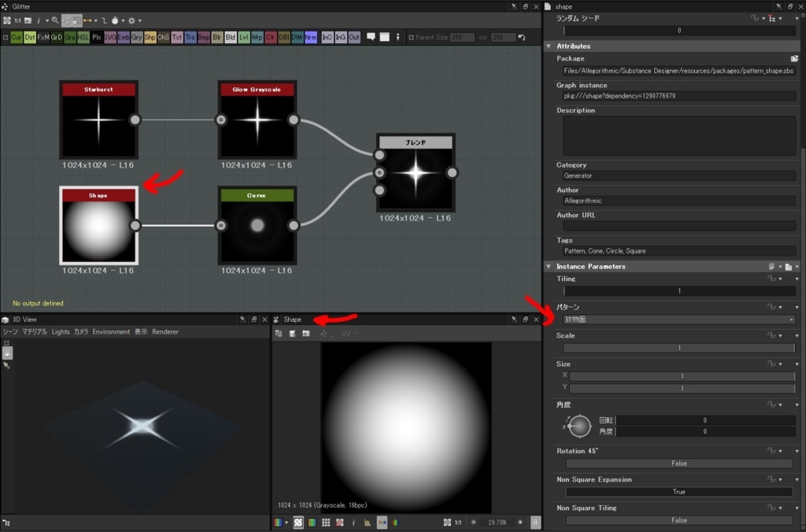Open Lights menu in 3D View
The width and height of the screenshot is (806, 532).
click(61, 332)
